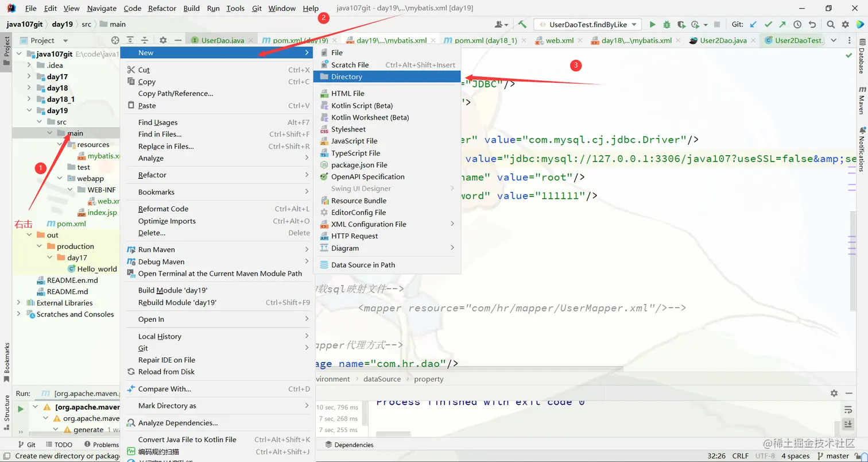
Task: Open the Run panel settings gear
Action: pos(834,393)
